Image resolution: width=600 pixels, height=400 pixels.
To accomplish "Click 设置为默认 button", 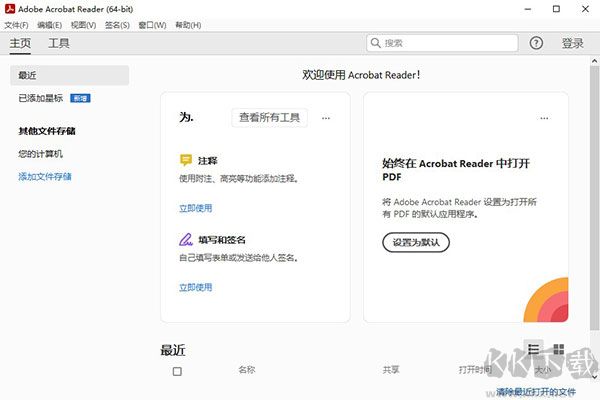I will pos(416,242).
